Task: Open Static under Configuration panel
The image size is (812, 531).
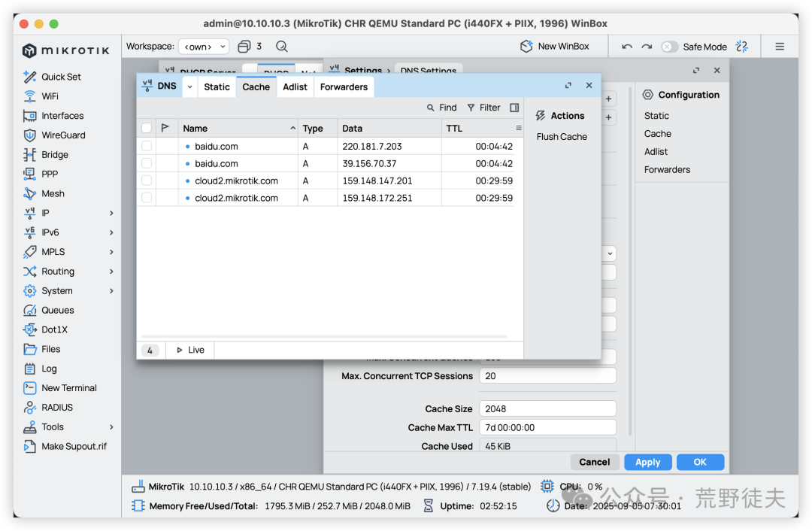Action: pyautogui.click(x=656, y=116)
